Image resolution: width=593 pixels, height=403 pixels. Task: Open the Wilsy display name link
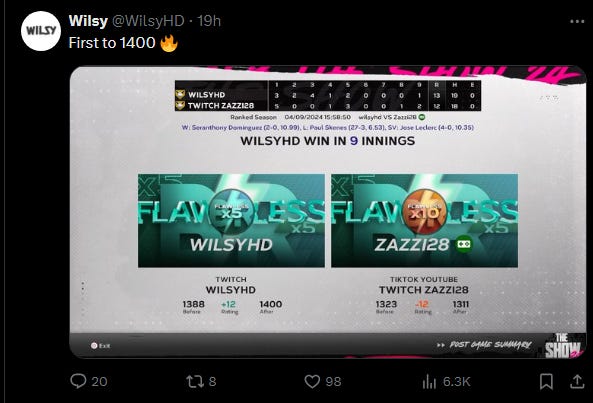point(88,21)
